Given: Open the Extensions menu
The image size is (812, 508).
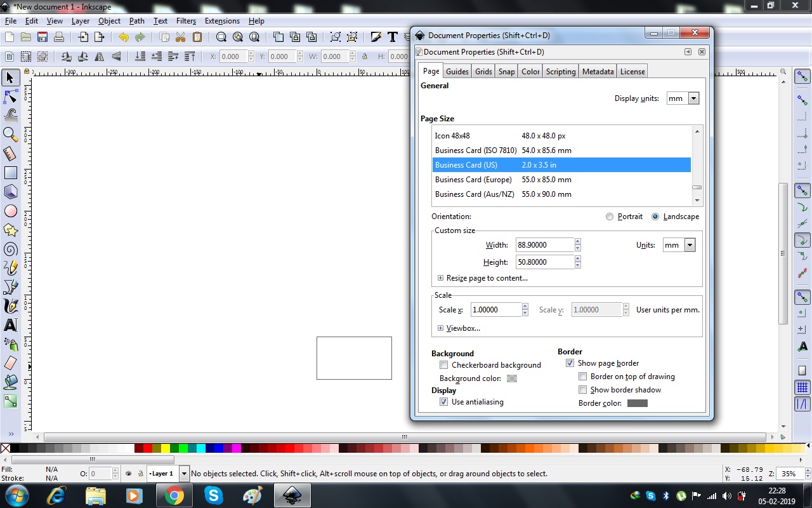Looking at the screenshot, I should pyautogui.click(x=222, y=21).
